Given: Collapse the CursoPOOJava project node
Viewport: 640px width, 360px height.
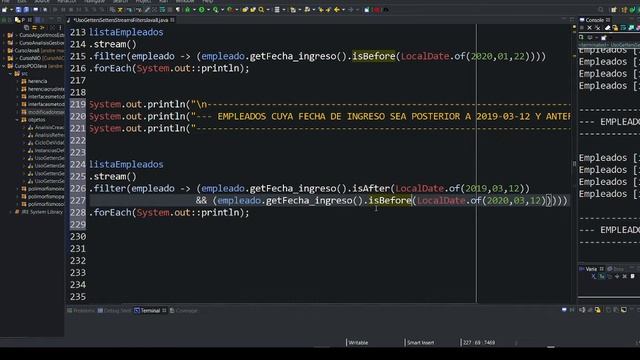Looking at the screenshot, I should pyautogui.click(x=4, y=66).
